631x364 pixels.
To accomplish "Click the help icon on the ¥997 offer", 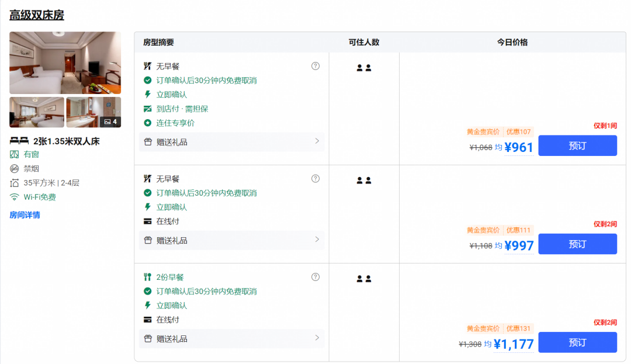I will coord(315,179).
